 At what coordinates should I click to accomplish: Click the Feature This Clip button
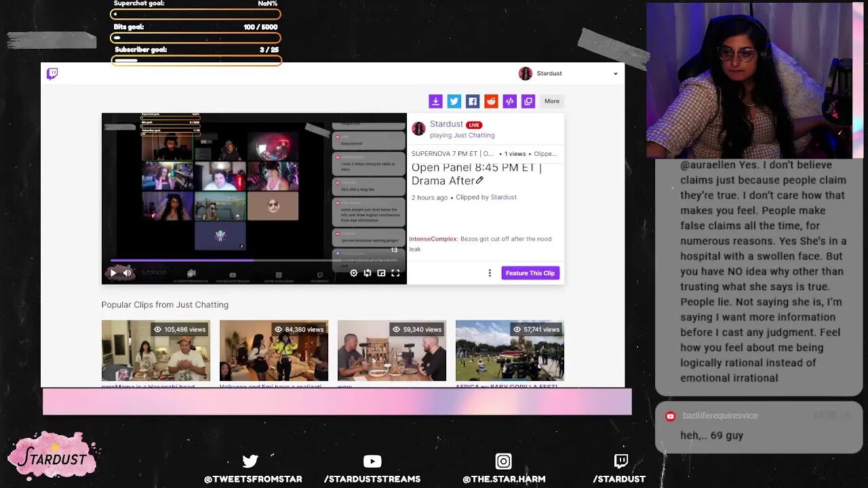pyautogui.click(x=530, y=273)
